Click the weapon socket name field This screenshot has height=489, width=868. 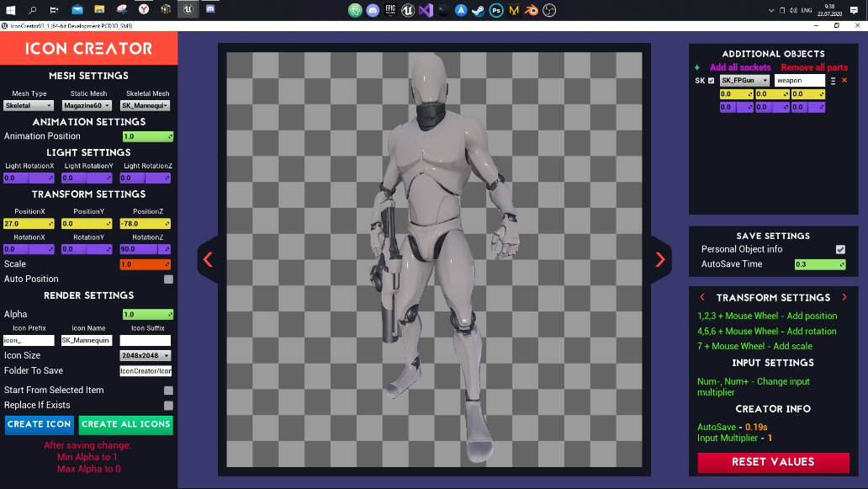click(x=800, y=81)
